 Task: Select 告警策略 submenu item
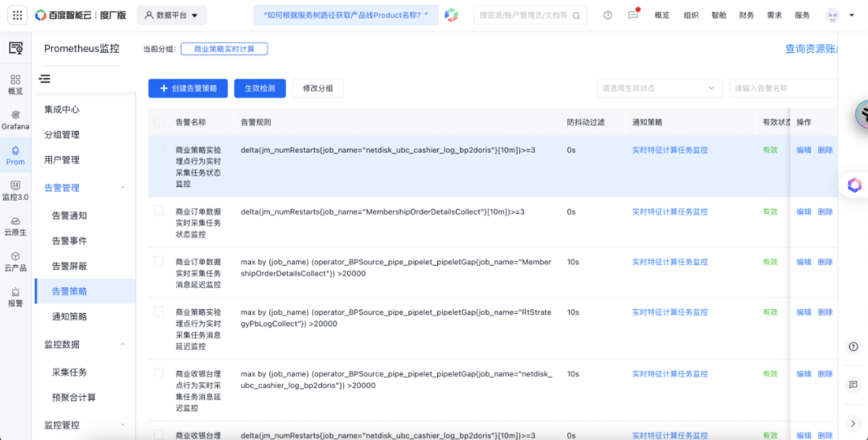84,291
